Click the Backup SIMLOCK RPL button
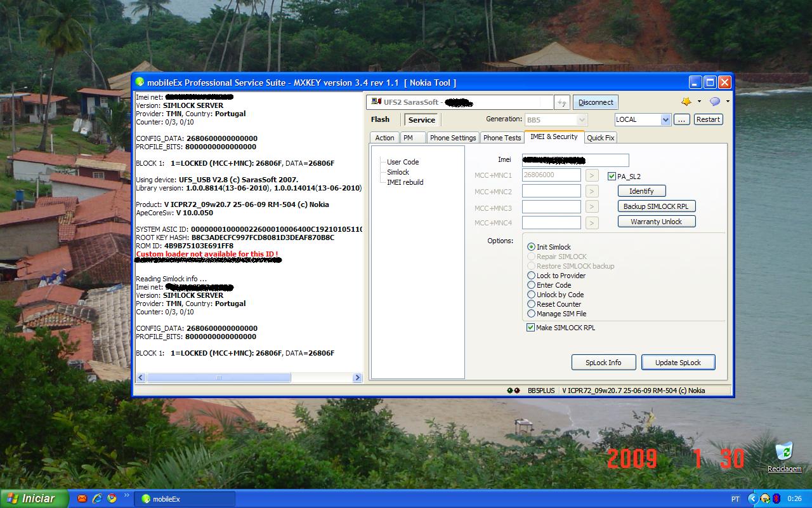 657,206
